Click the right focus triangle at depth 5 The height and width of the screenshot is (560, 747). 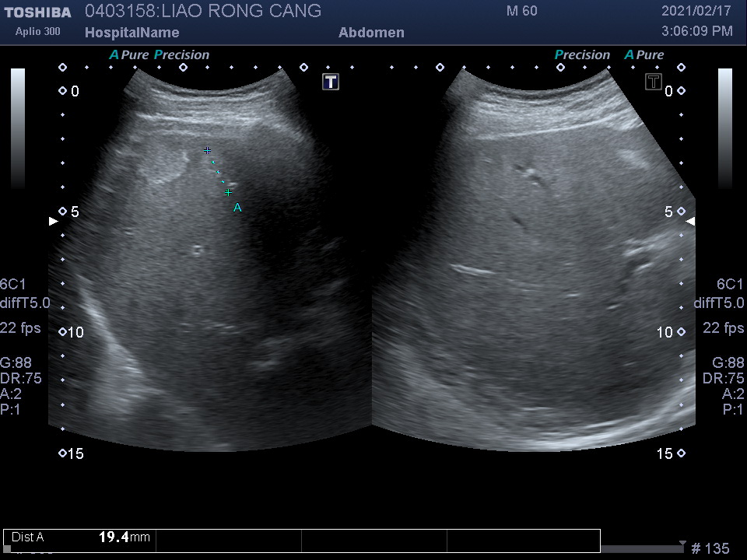pyautogui.click(x=690, y=221)
